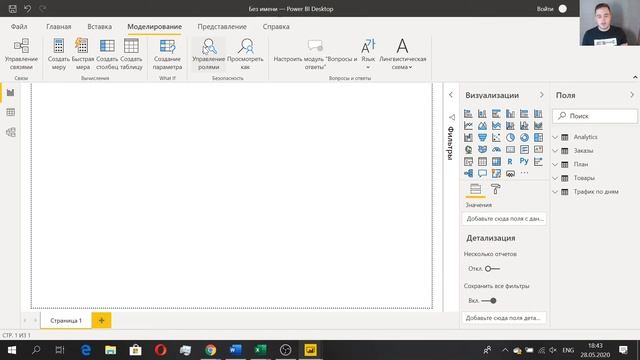
Task: Expand the Фильтры pane arrow
Action: [451, 95]
